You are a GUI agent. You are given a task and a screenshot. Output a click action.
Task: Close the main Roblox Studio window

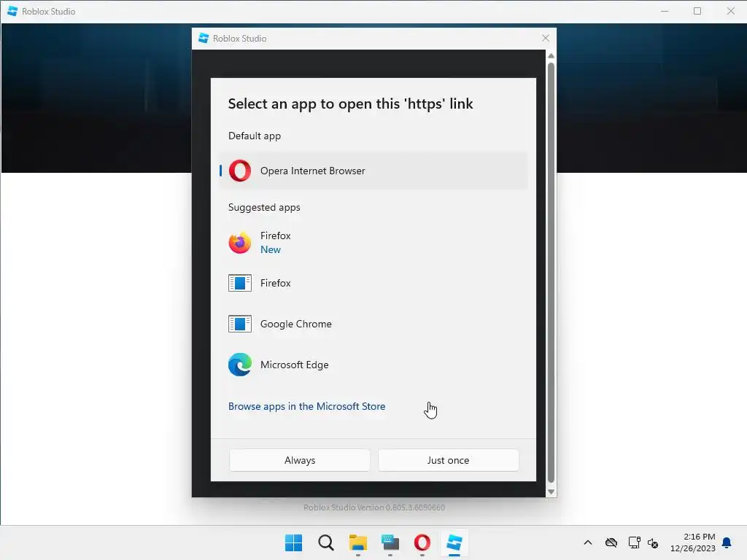(x=730, y=11)
